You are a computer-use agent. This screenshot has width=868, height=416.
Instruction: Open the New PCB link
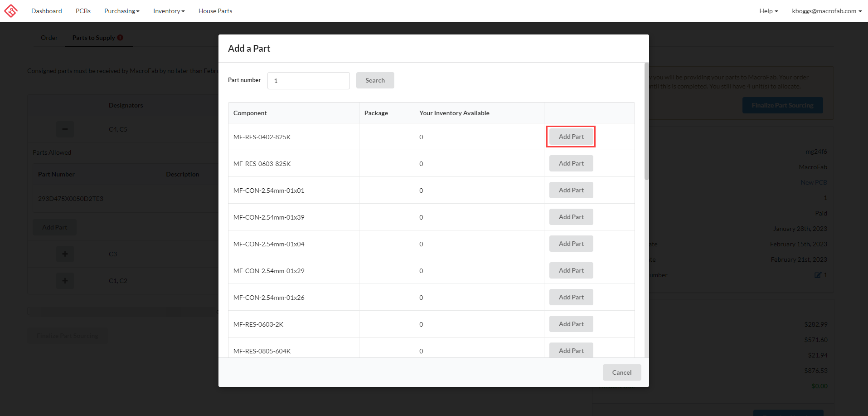pos(814,182)
